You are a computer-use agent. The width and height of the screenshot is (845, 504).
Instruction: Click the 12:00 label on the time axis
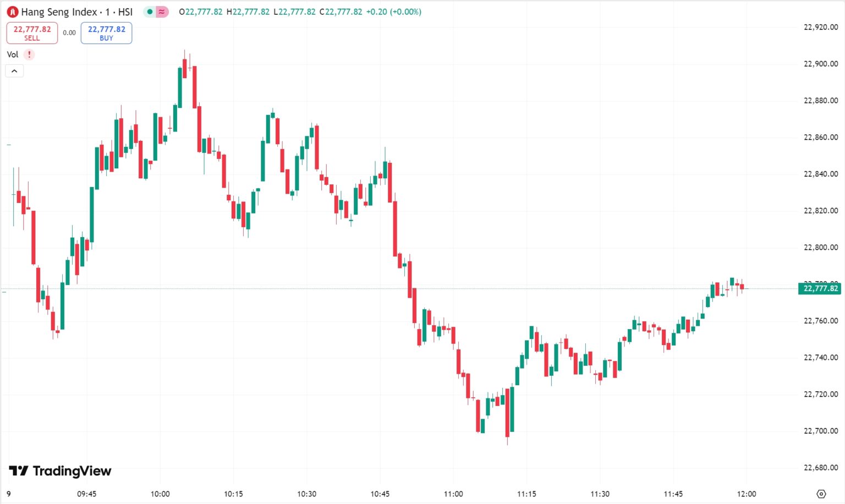point(747,494)
